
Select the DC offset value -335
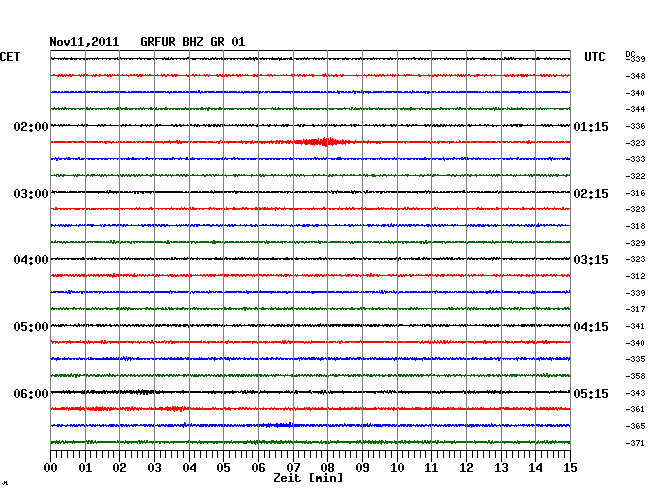click(x=635, y=359)
